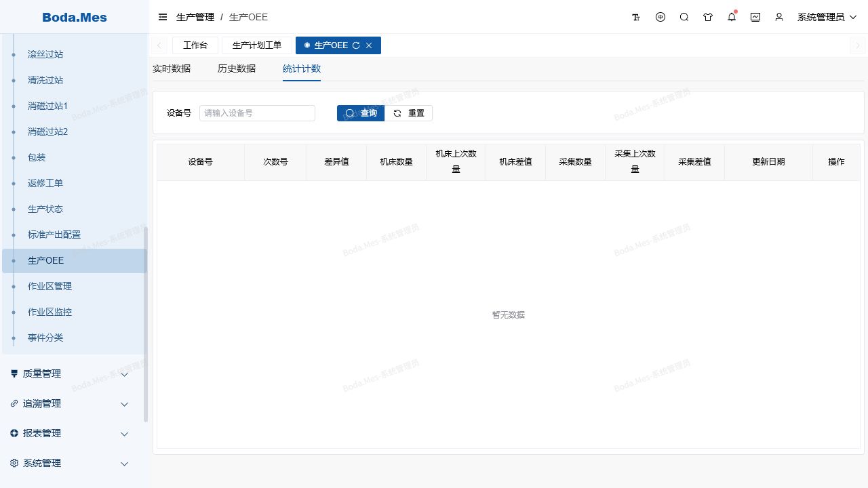
Task: Open 作业区监控 in the sidebar
Action: [75, 312]
